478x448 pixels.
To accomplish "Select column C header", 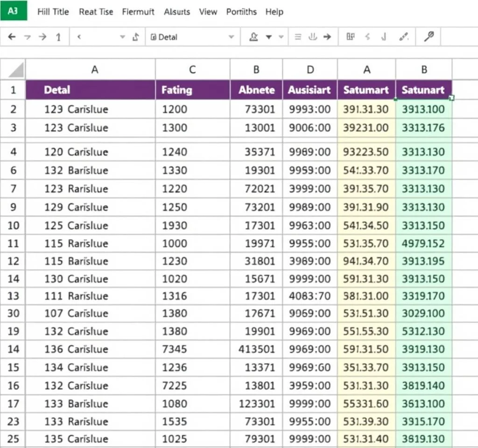I will pyautogui.click(x=192, y=70).
